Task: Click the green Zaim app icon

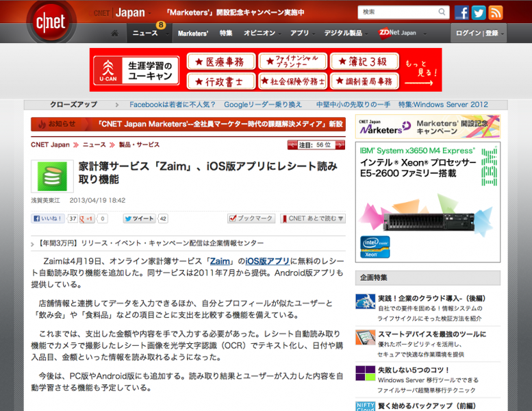Action: coord(52,176)
